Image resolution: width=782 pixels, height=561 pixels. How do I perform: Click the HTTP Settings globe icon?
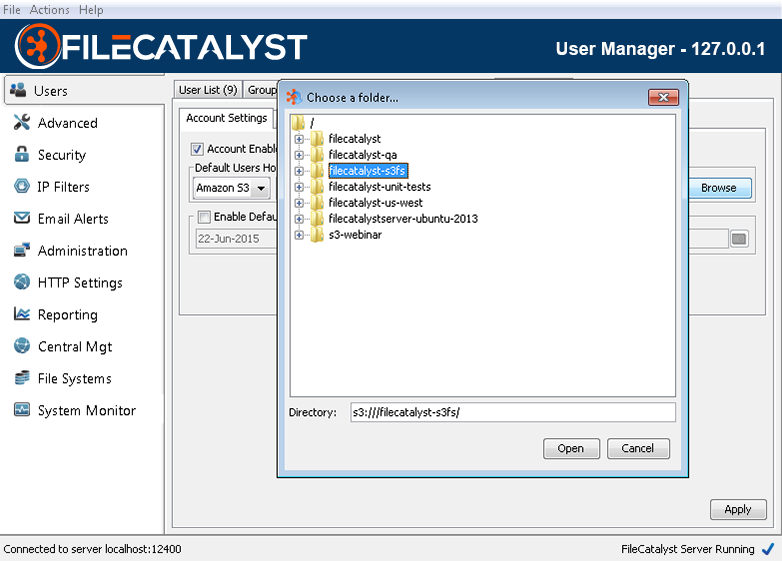pos(20,283)
